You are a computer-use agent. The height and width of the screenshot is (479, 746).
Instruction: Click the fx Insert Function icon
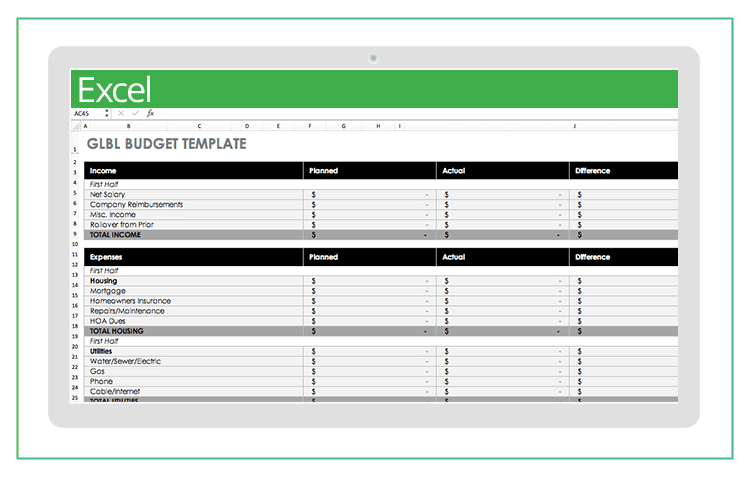coord(150,114)
